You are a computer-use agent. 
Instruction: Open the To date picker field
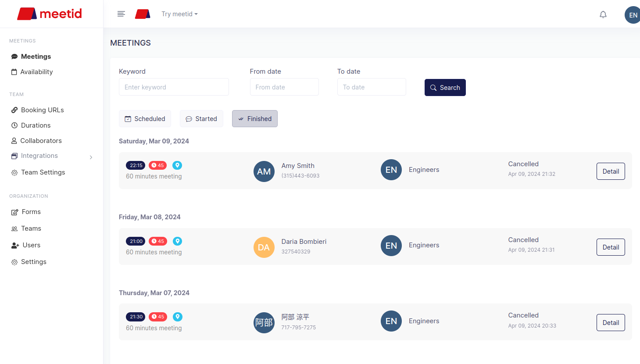(x=372, y=87)
